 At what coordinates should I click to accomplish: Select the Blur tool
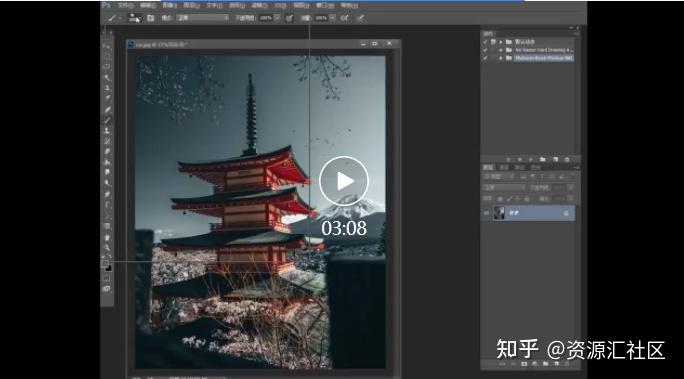(x=107, y=173)
